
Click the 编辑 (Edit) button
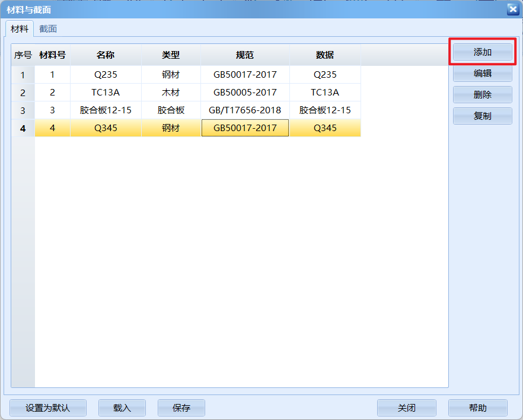click(x=482, y=74)
